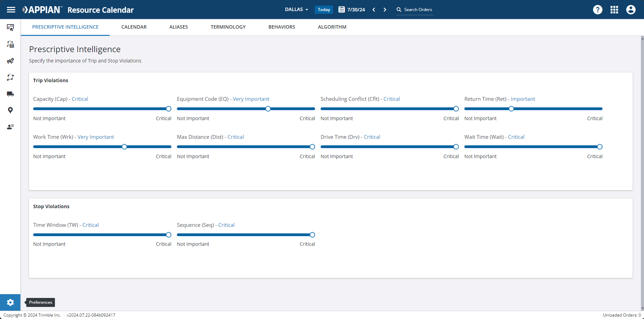Click the Scheduling Conflict (Cflt) slider handle
Viewport: 644px width, 319px height.
click(456, 109)
